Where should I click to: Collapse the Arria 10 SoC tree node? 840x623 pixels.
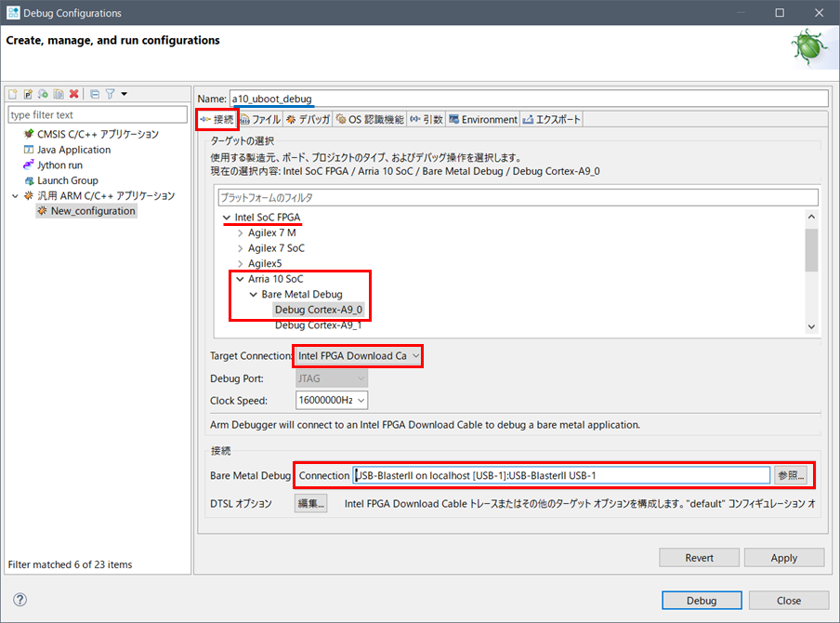241,279
